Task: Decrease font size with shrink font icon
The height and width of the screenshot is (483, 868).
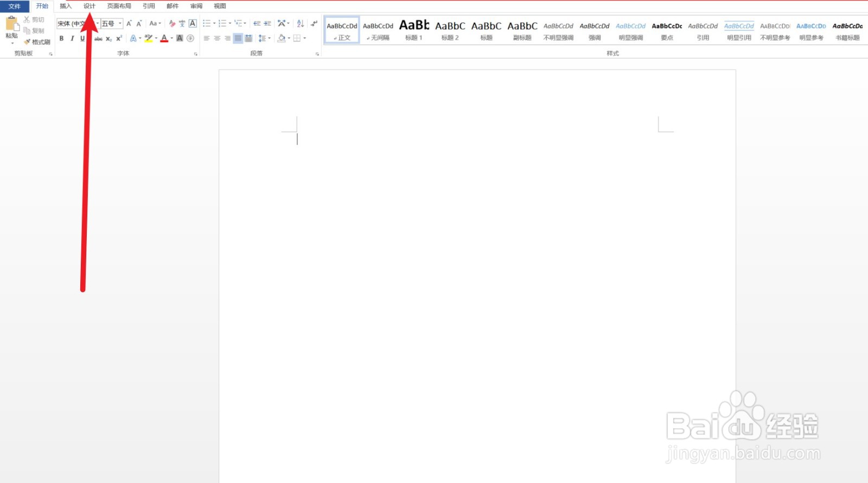Action: pyautogui.click(x=139, y=23)
